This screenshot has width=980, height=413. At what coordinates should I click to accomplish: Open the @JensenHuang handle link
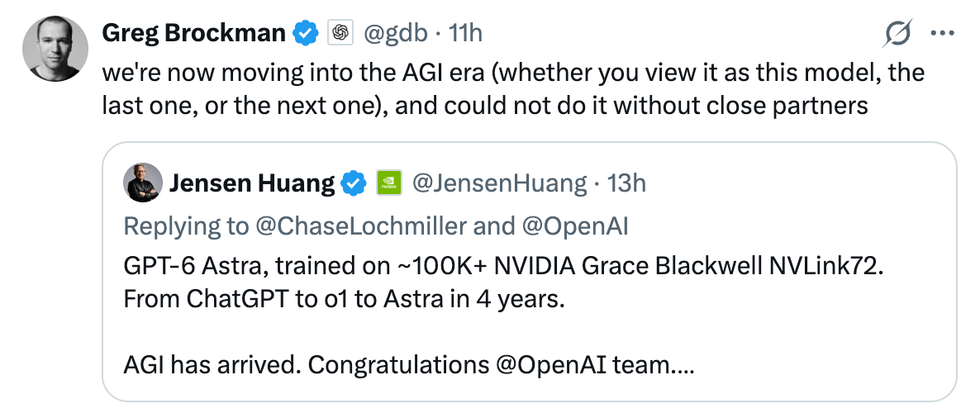coord(499,183)
